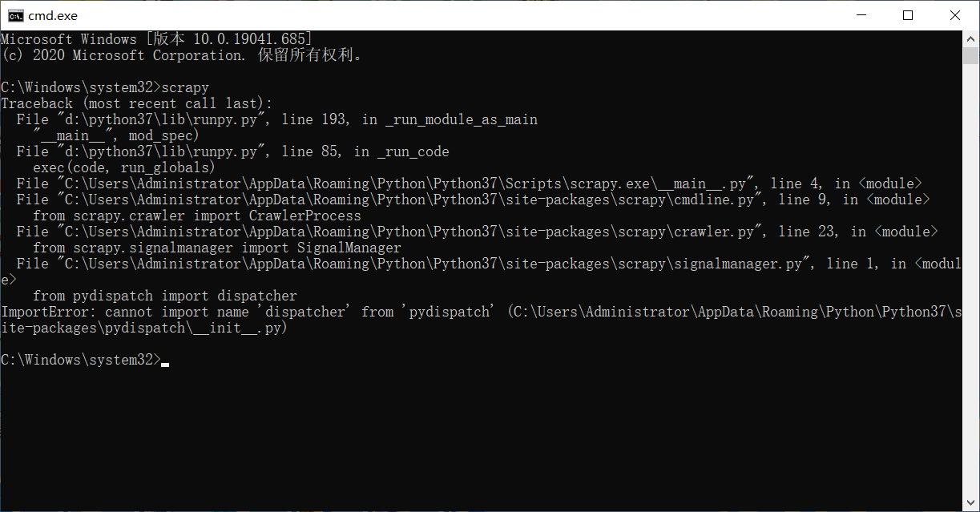The width and height of the screenshot is (980, 512).
Task: Minimize the cmd.exe window
Action: click(861, 15)
